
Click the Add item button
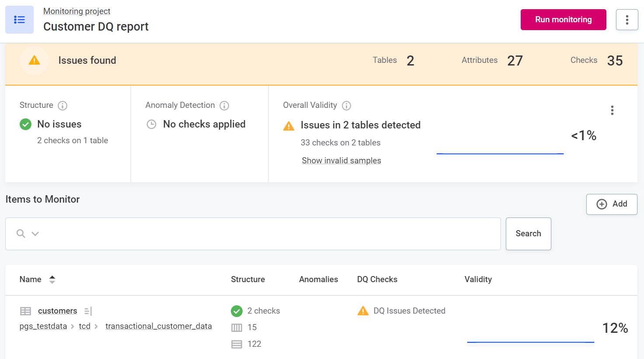pos(611,204)
